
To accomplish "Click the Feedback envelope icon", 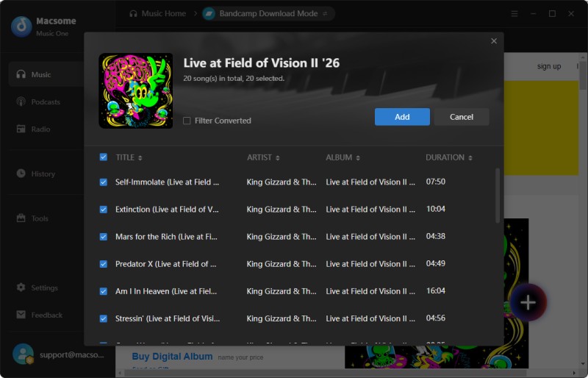I will (21, 315).
